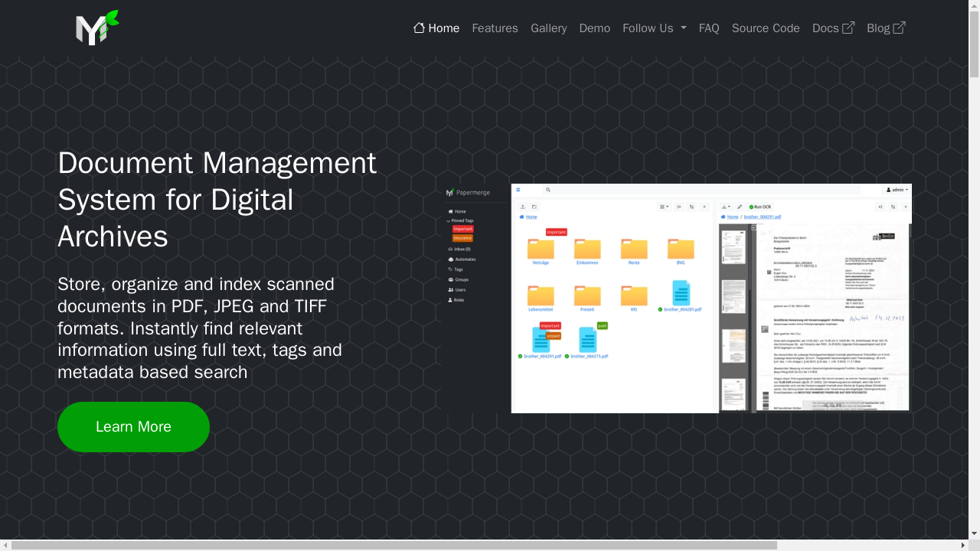Screen dimensions: 980x551
Task: Click the external-link icon next to Blog
Action: click(899, 28)
